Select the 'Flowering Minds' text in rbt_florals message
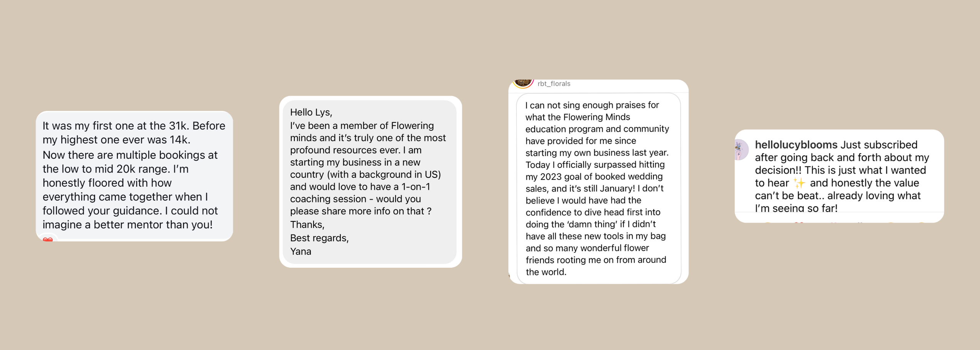 click(x=597, y=117)
